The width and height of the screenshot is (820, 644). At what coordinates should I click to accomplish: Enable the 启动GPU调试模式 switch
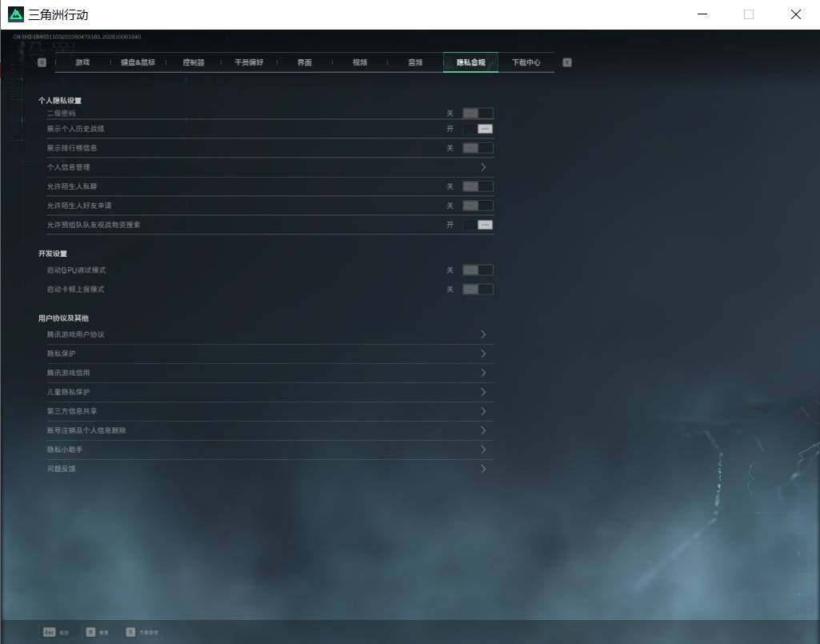coord(478,270)
